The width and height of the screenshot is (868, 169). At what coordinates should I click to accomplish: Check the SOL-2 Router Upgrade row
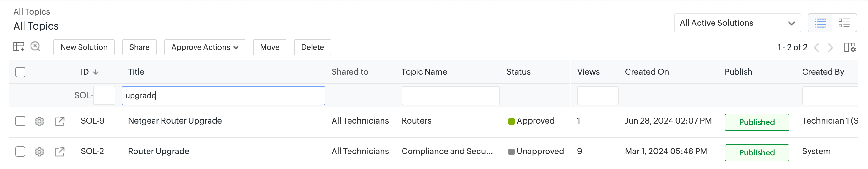pyautogui.click(x=20, y=152)
